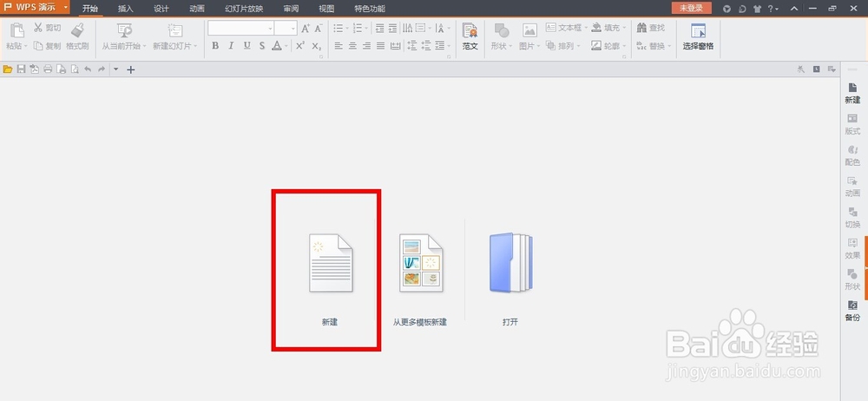Switch to the 动画 tab

(197, 9)
